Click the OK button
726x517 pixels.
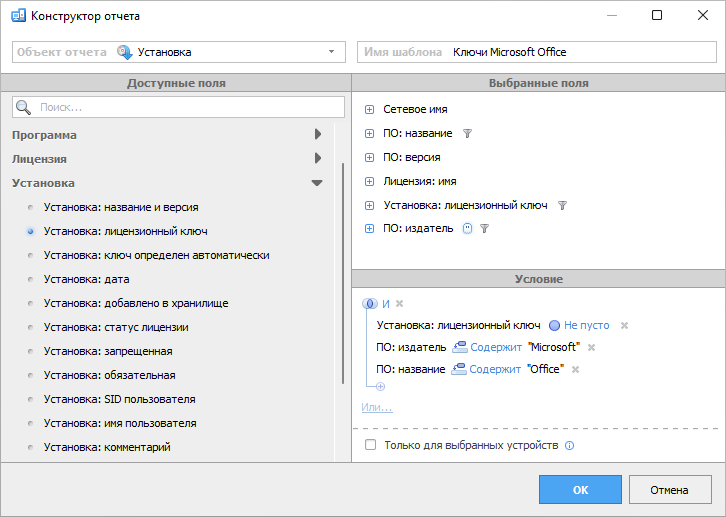click(x=580, y=490)
